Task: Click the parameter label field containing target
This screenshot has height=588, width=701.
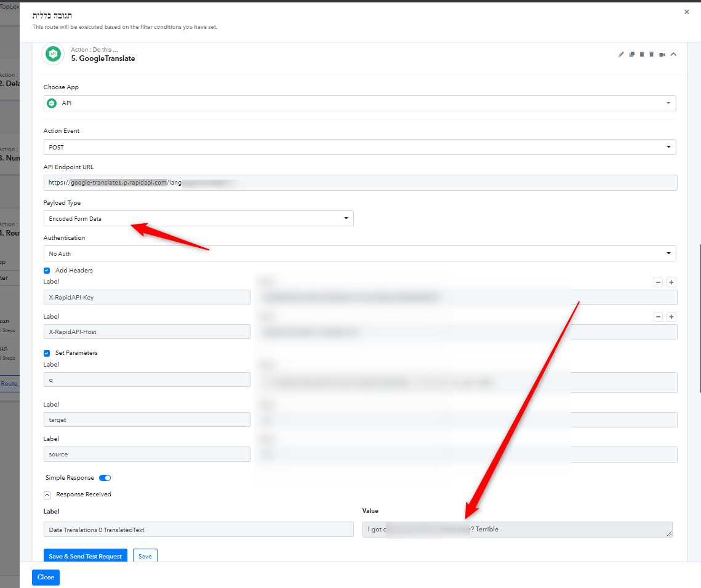Action: coord(146,419)
